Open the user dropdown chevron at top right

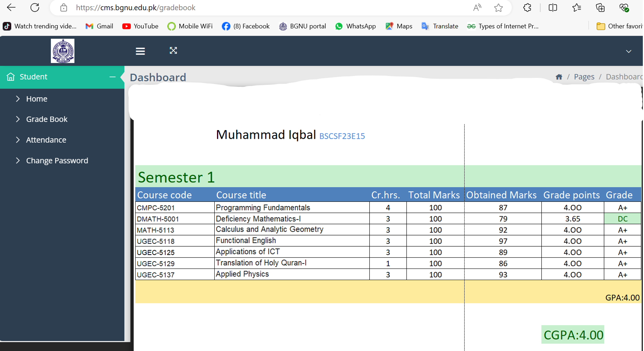[629, 51]
